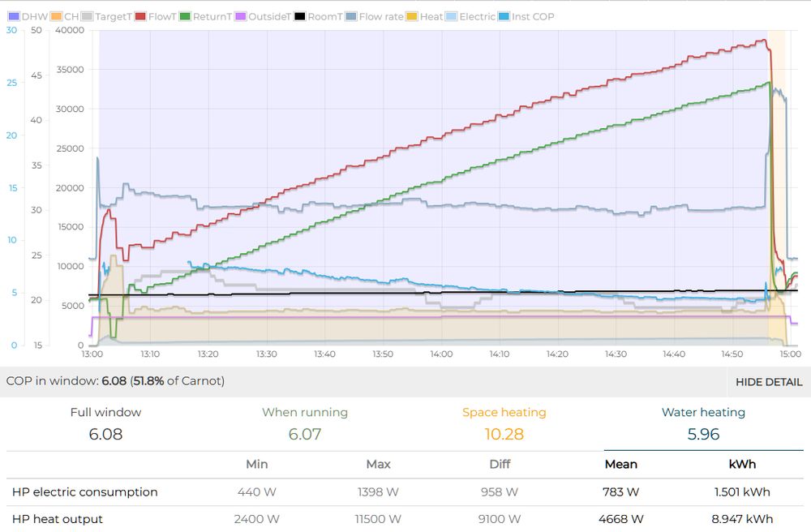This screenshot has height=532, width=811.
Task: Click the CH orange legend swatch
Action: [x=57, y=16]
